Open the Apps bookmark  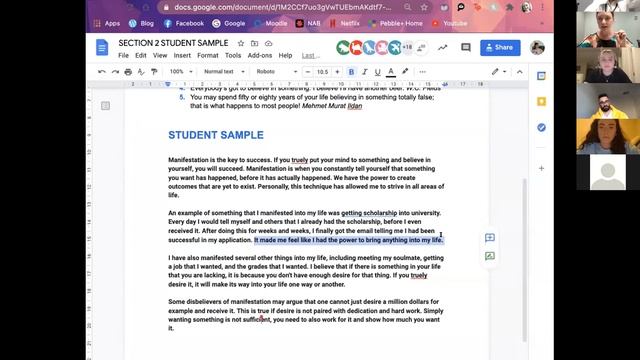(x=107, y=24)
